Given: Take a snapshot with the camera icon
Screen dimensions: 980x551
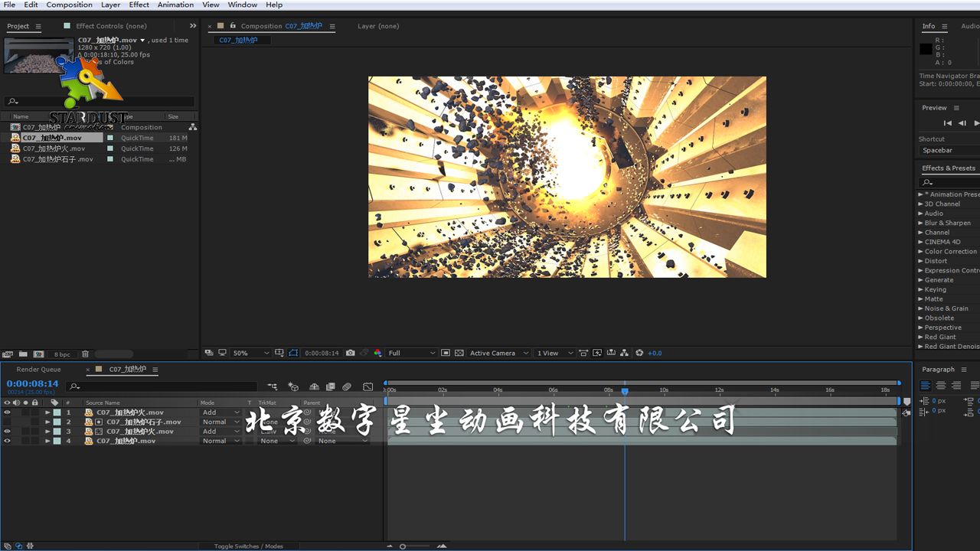Looking at the screenshot, I should coord(351,353).
